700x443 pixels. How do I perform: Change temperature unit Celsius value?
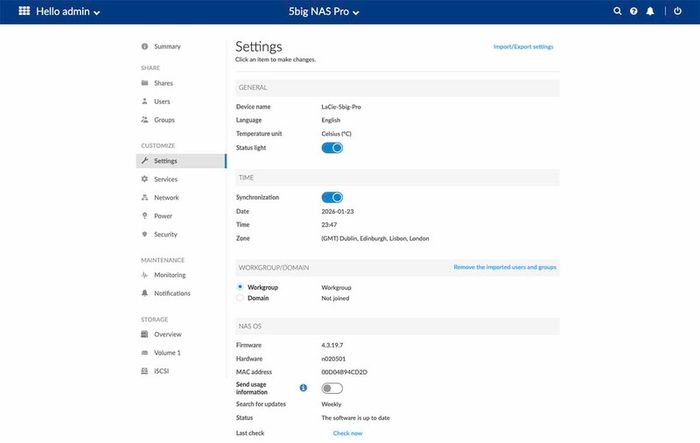336,134
